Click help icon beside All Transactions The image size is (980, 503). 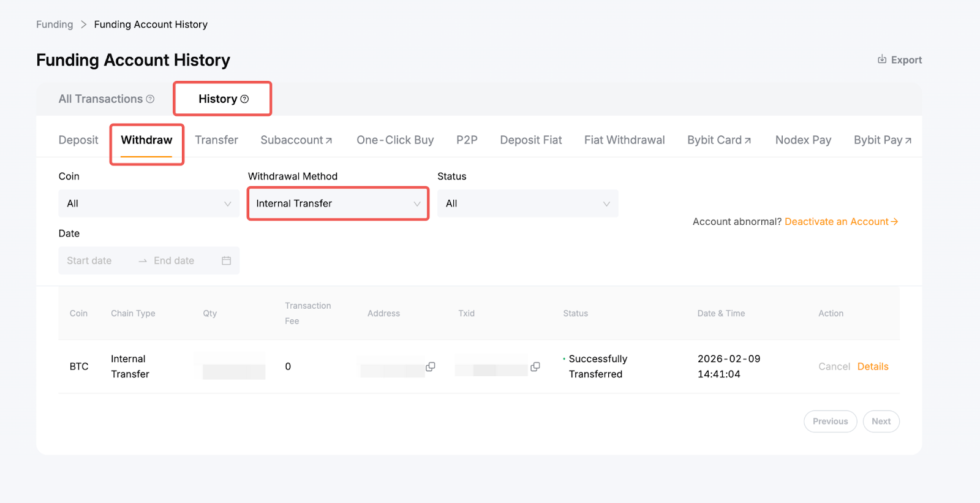click(x=150, y=99)
